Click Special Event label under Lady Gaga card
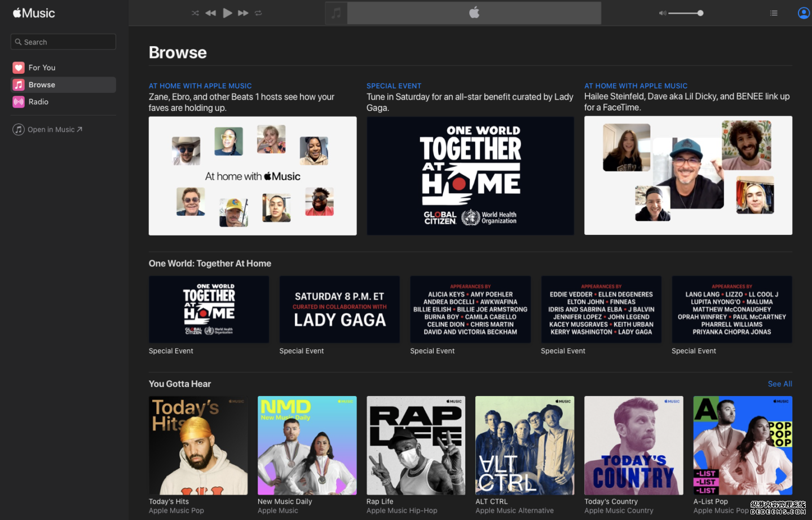Viewport: 812px width, 520px height. (x=302, y=351)
